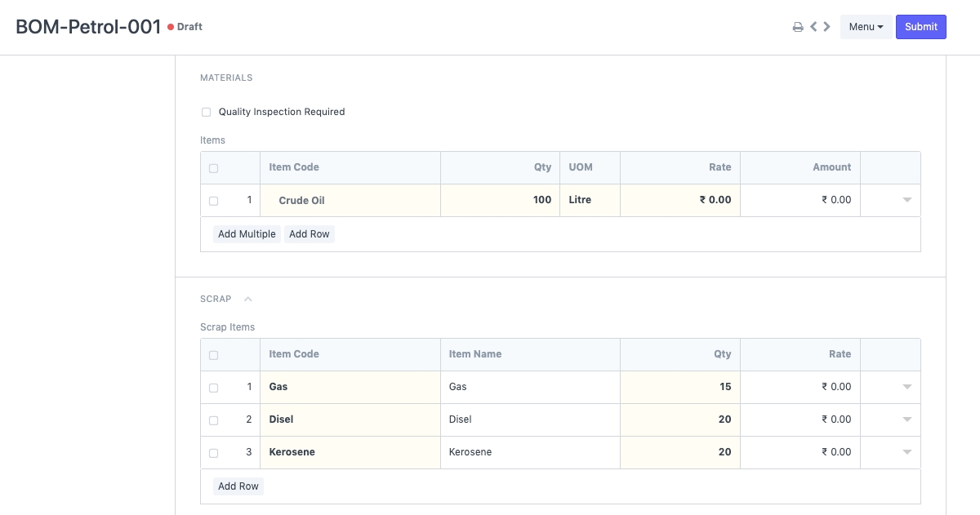Select all rows in Items table
Viewport: 980px width, 515px height.
click(214, 168)
